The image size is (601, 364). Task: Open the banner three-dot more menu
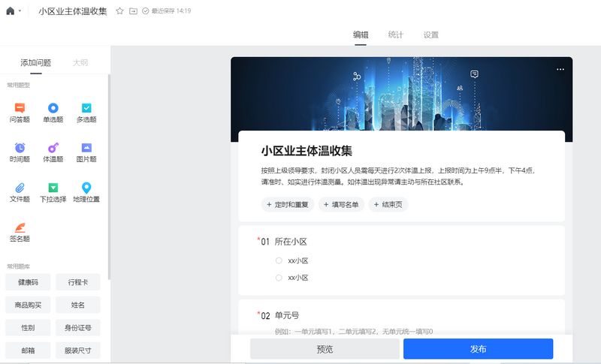560,69
